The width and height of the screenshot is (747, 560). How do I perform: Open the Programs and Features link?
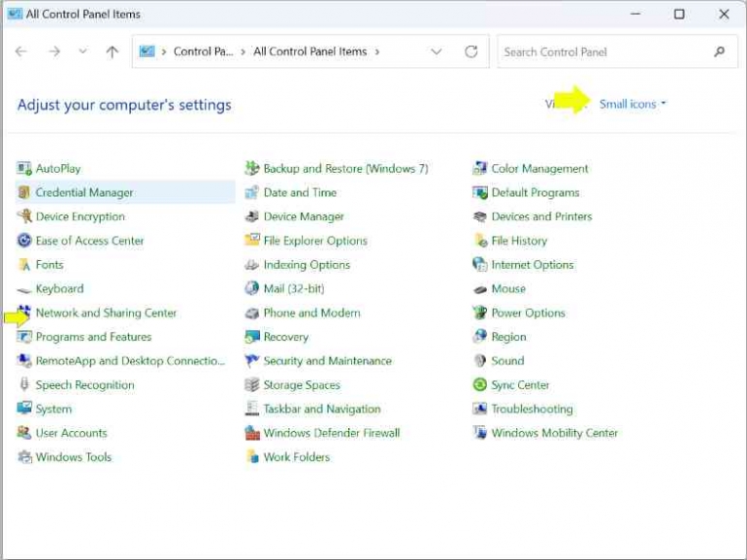[x=93, y=337]
